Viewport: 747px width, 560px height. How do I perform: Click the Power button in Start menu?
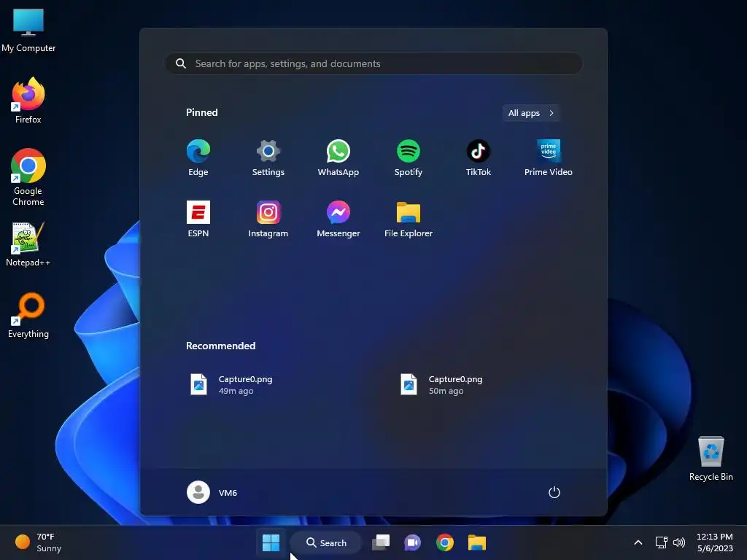point(554,492)
